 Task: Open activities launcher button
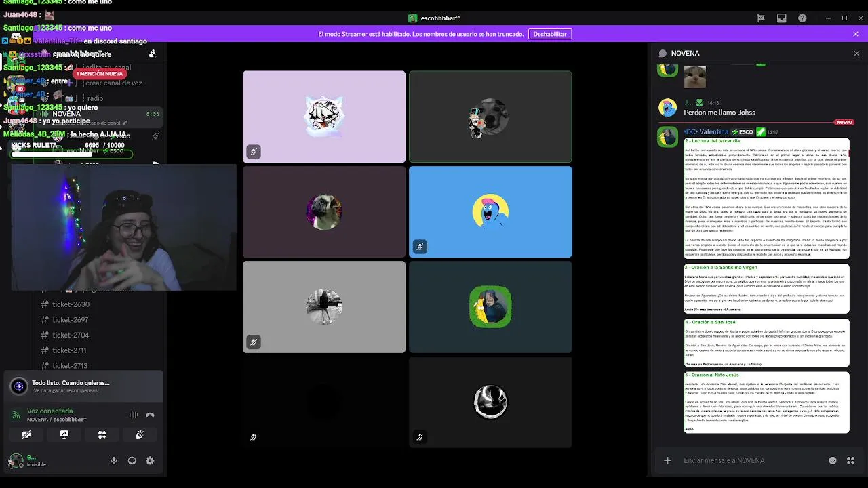click(x=102, y=435)
